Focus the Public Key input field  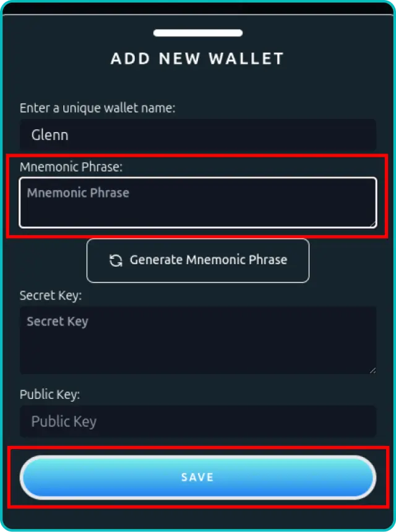[198, 421]
